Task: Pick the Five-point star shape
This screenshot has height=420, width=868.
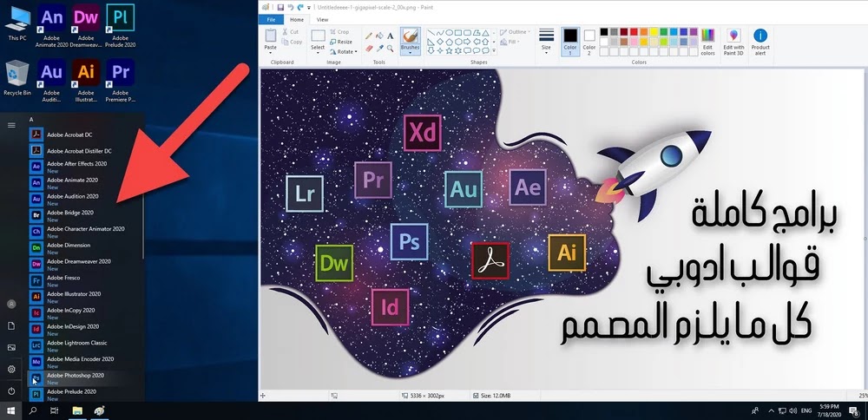Action: [449, 50]
